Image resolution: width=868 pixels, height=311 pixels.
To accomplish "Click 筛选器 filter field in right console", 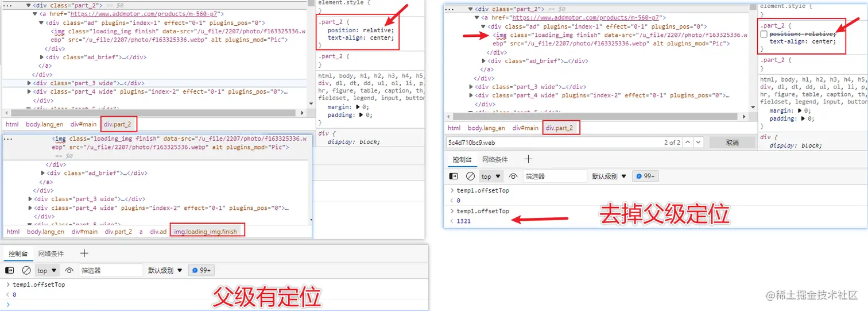I will coord(554,176).
